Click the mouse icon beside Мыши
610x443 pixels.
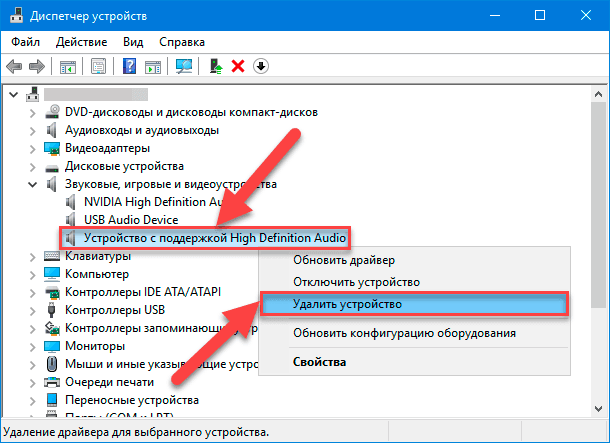pos(52,364)
